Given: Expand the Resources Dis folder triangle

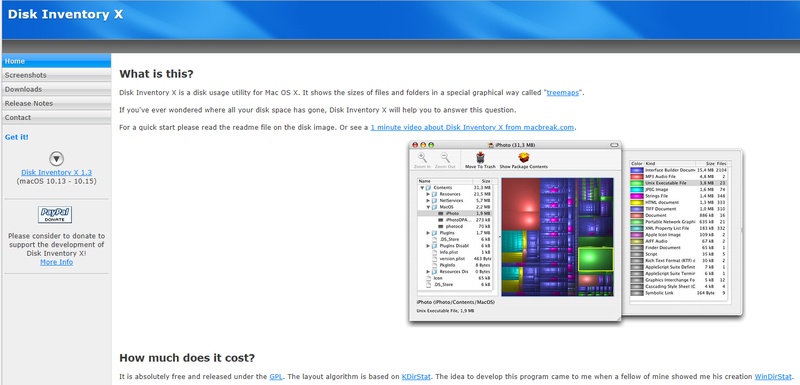Looking at the screenshot, I should [428, 272].
